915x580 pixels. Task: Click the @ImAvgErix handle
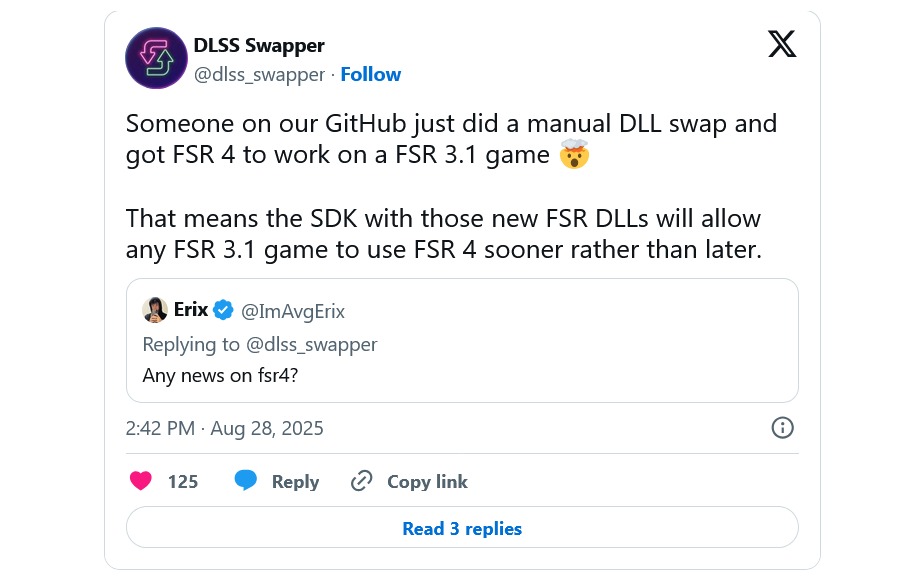[293, 311]
